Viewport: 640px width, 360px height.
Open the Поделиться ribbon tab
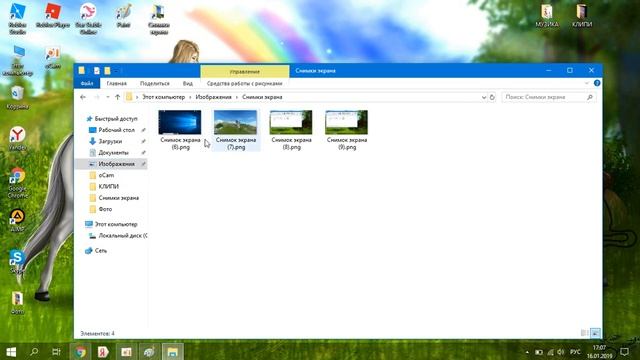click(x=155, y=83)
